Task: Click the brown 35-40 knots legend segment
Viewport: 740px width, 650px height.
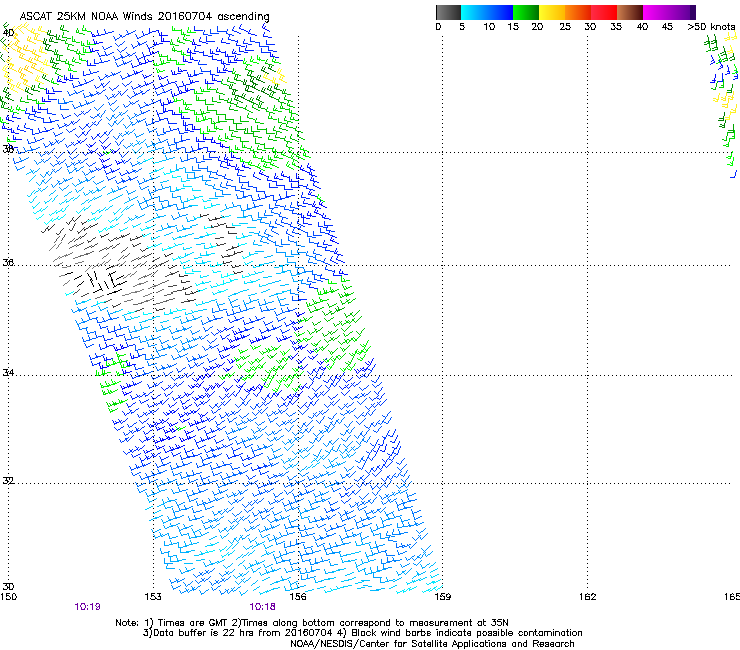Action: [630, 12]
